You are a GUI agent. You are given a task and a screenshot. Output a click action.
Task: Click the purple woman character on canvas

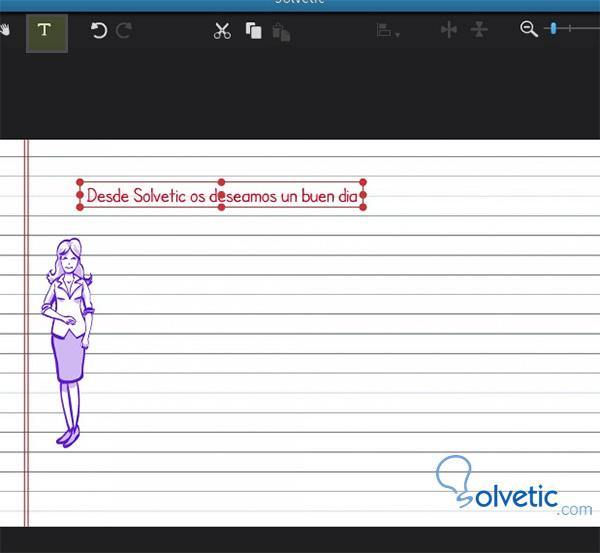click(x=68, y=343)
